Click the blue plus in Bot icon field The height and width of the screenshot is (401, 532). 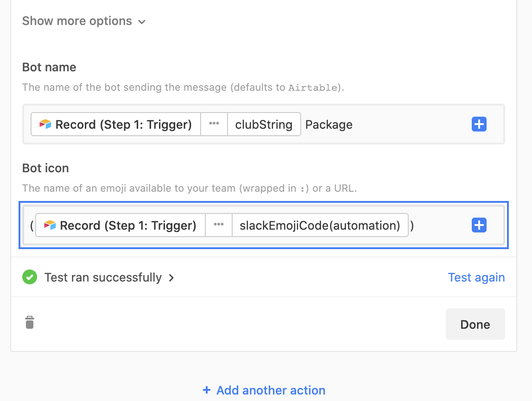point(479,225)
